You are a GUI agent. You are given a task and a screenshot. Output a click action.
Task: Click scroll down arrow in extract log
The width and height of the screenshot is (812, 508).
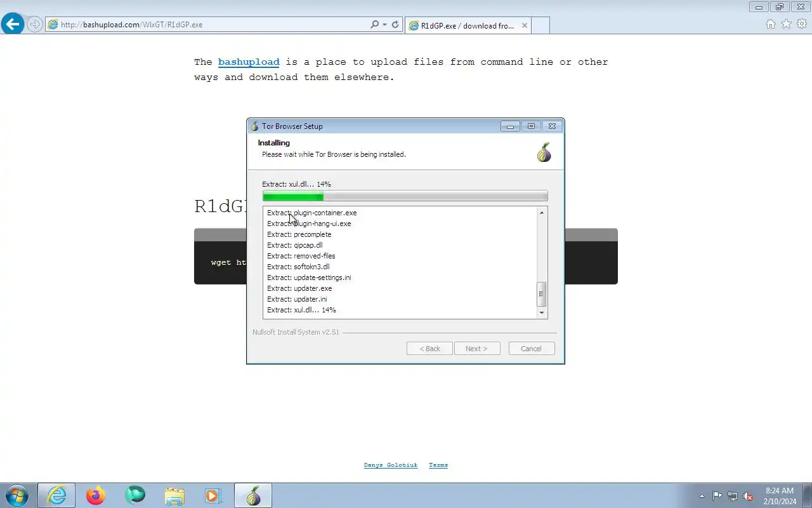(542, 312)
